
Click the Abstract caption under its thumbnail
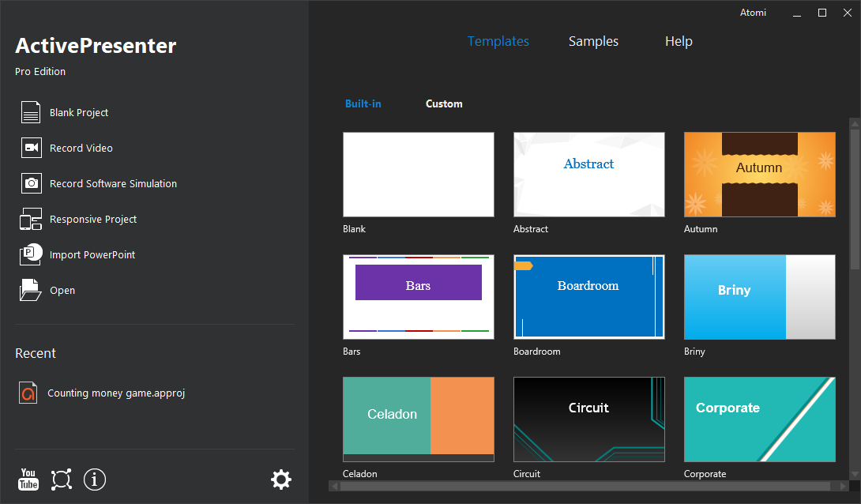click(x=531, y=229)
